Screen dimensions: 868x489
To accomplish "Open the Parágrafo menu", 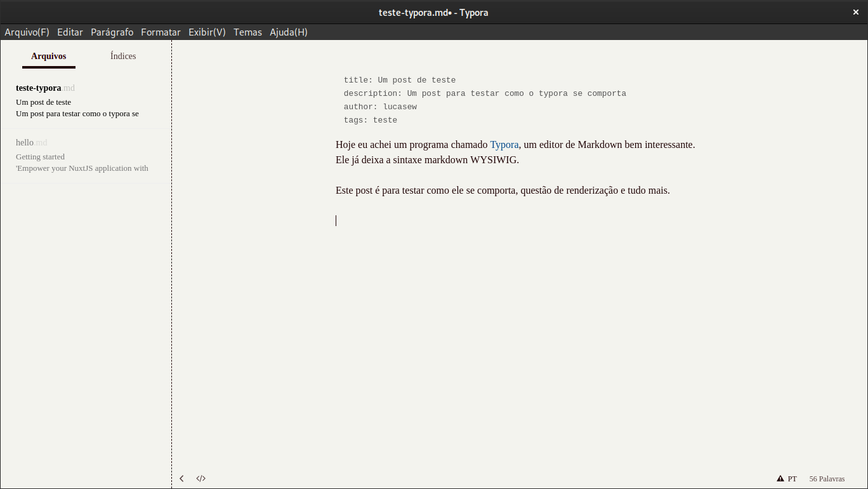I will click(112, 32).
